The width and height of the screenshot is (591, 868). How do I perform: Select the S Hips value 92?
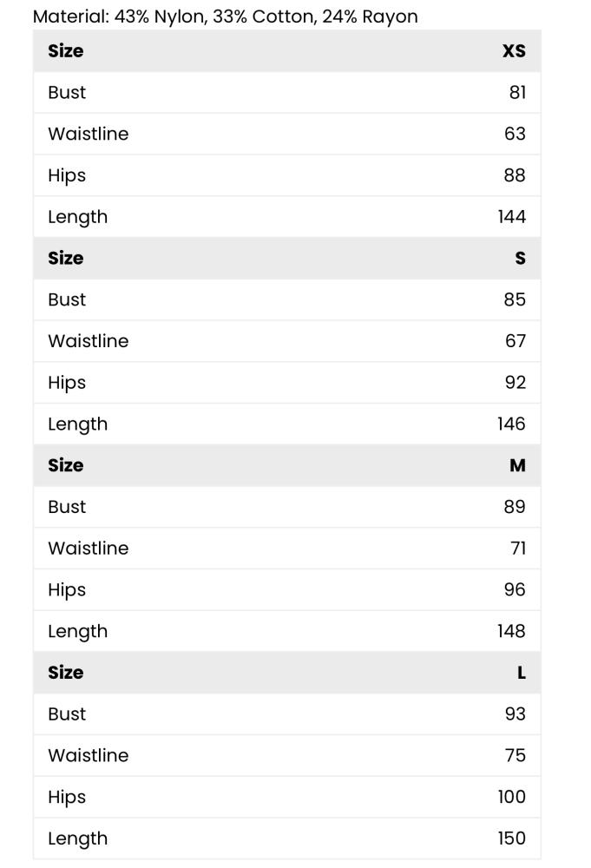tap(515, 383)
